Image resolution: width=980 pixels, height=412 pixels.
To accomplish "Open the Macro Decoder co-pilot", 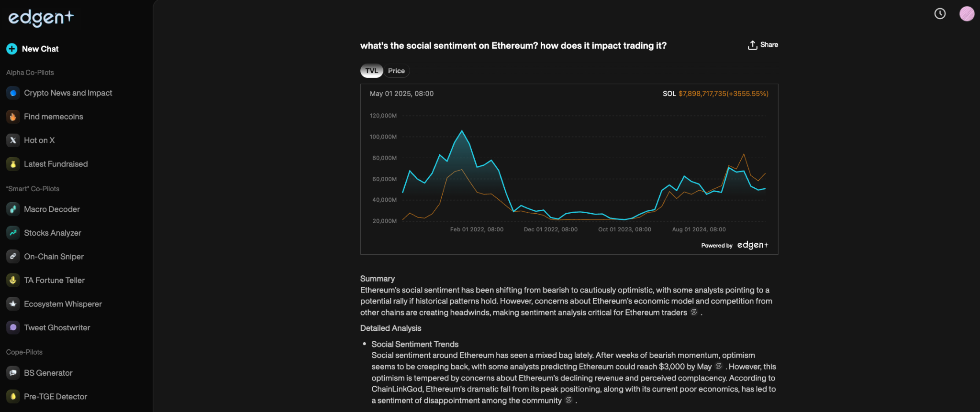I will 52,209.
